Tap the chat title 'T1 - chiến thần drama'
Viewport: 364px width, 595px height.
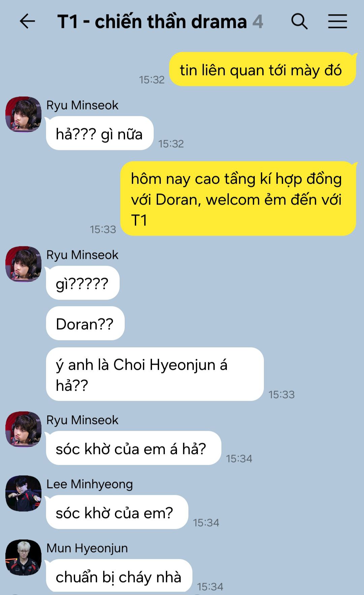(152, 22)
